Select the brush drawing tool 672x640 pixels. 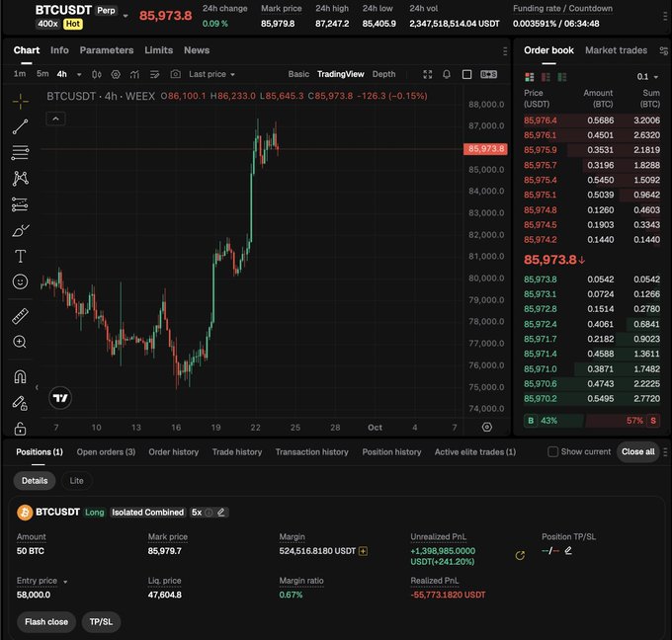(x=20, y=230)
